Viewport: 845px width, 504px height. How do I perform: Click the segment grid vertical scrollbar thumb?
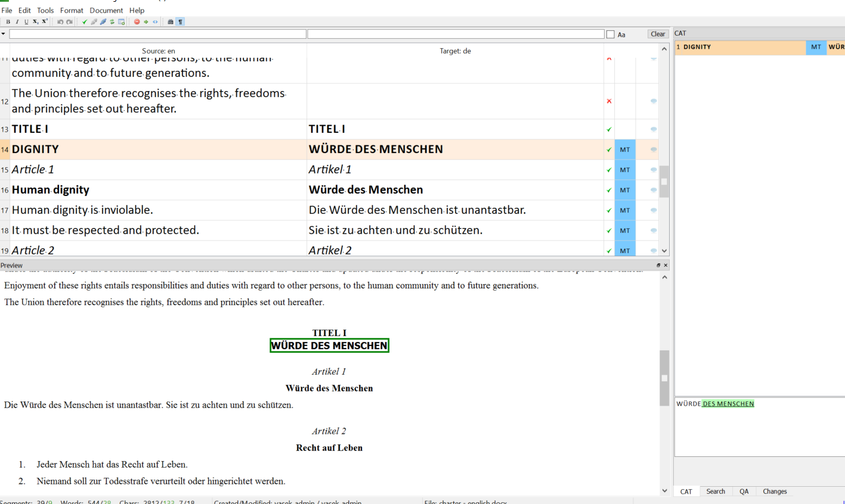pos(664,182)
